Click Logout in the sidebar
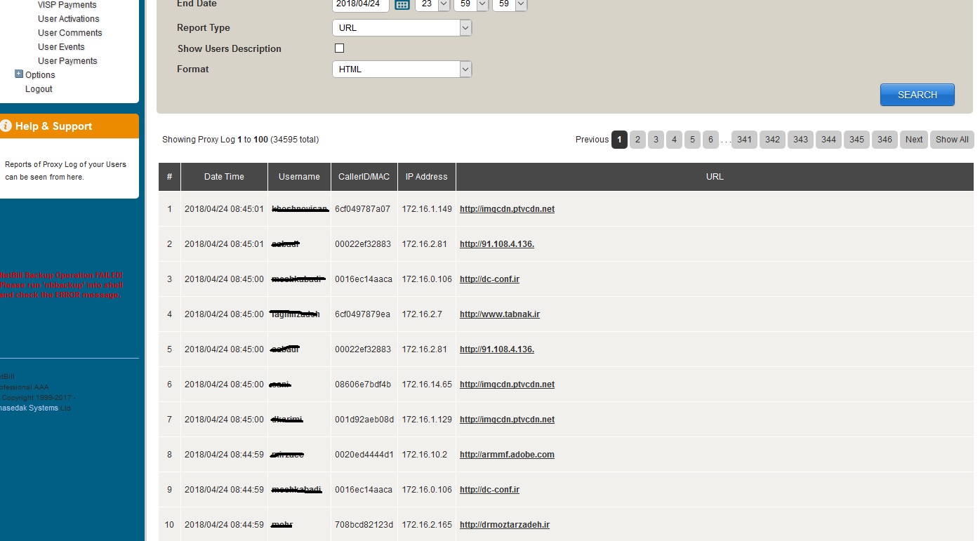 (x=39, y=89)
